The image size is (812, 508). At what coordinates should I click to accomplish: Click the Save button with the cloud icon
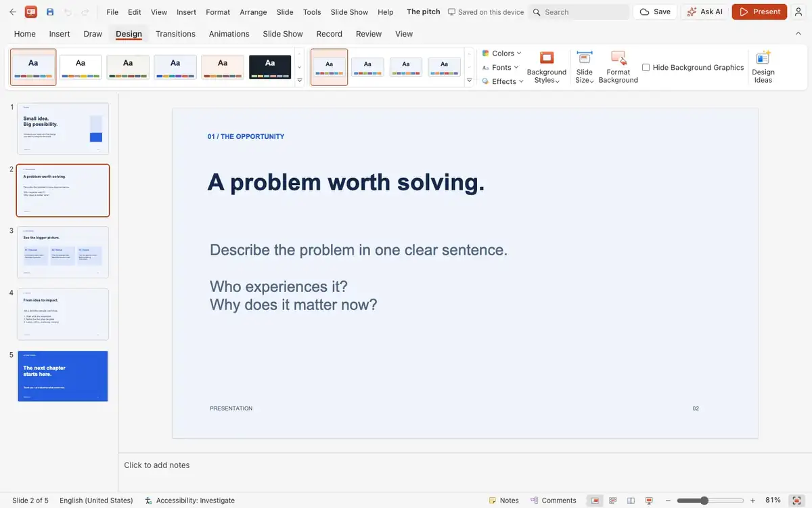point(655,12)
